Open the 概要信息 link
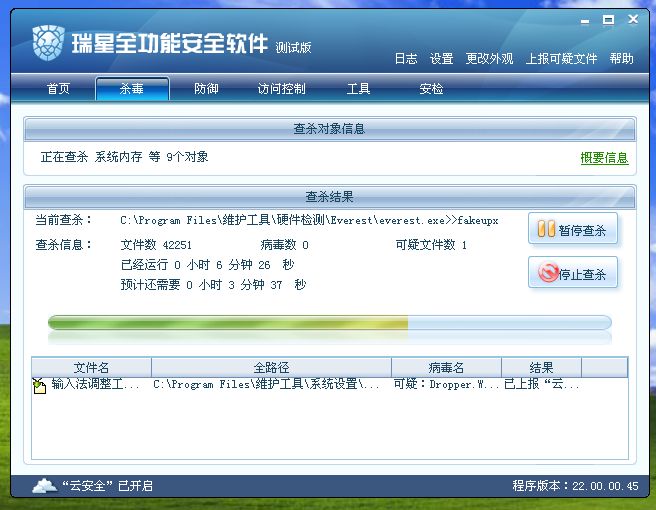 click(604, 158)
